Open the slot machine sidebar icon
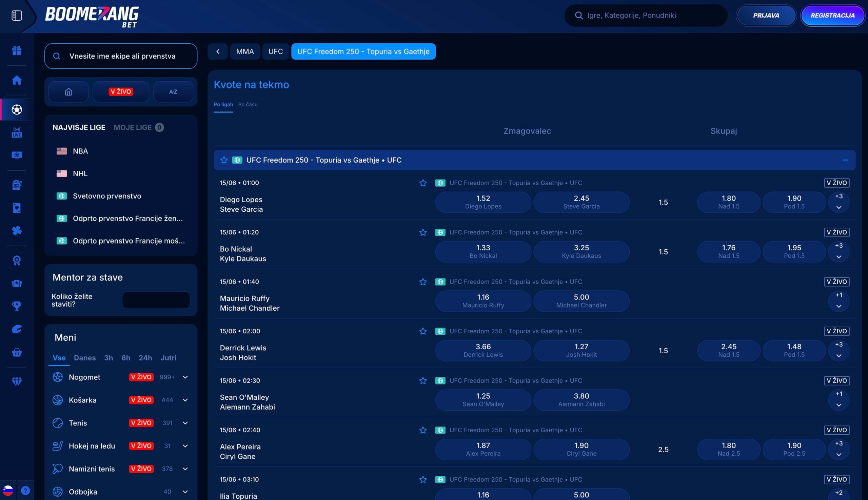Image resolution: width=868 pixels, height=500 pixels. [17, 185]
